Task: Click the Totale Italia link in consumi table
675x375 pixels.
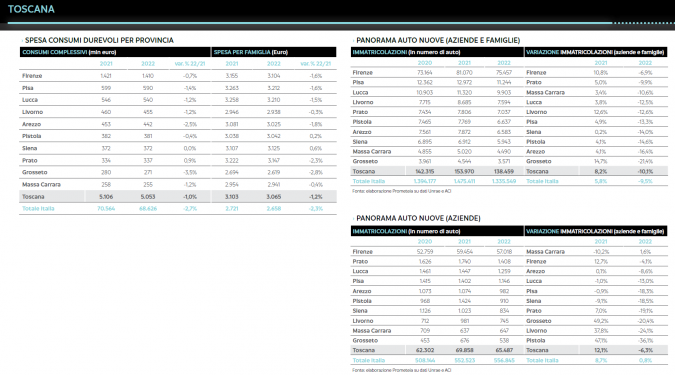Action: click(x=38, y=208)
